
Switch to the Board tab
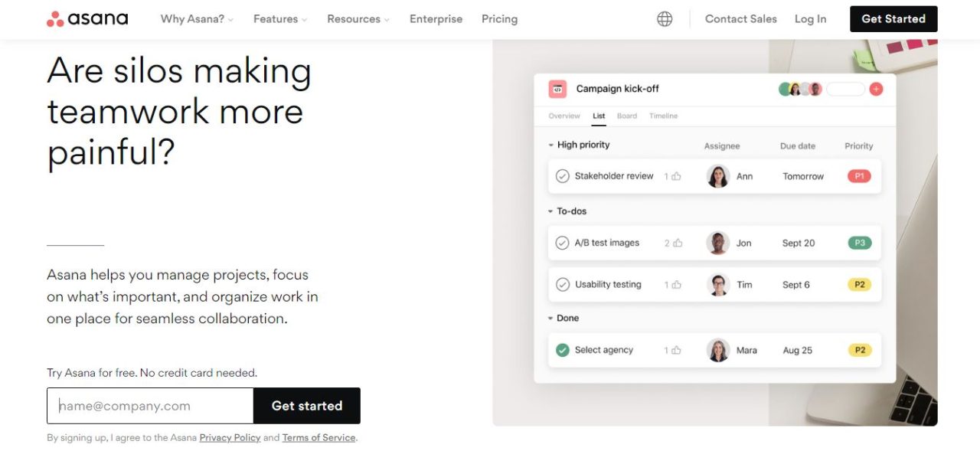point(627,116)
